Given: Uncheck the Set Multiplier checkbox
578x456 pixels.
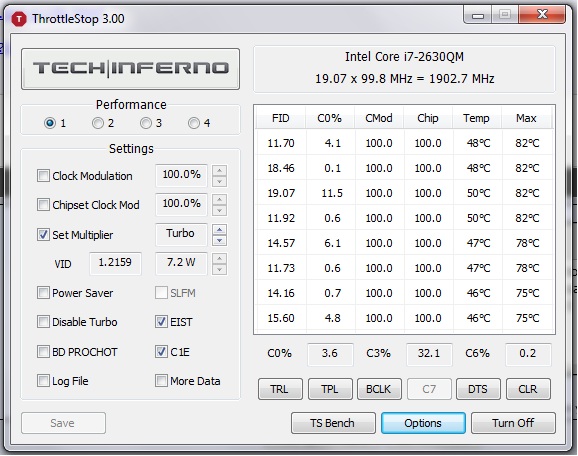Looking at the screenshot, I should point(43,234).
